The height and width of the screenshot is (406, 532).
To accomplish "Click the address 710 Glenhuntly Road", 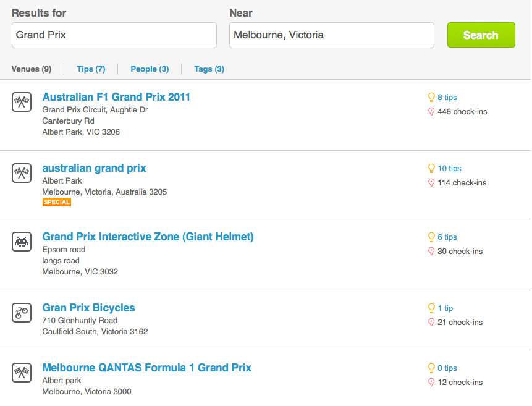I will 80,321.
